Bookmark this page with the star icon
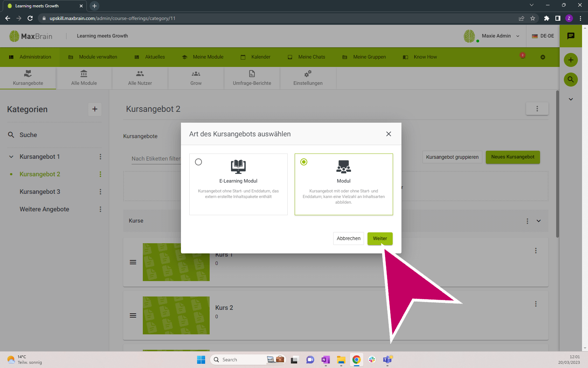 tap(533, 18)
